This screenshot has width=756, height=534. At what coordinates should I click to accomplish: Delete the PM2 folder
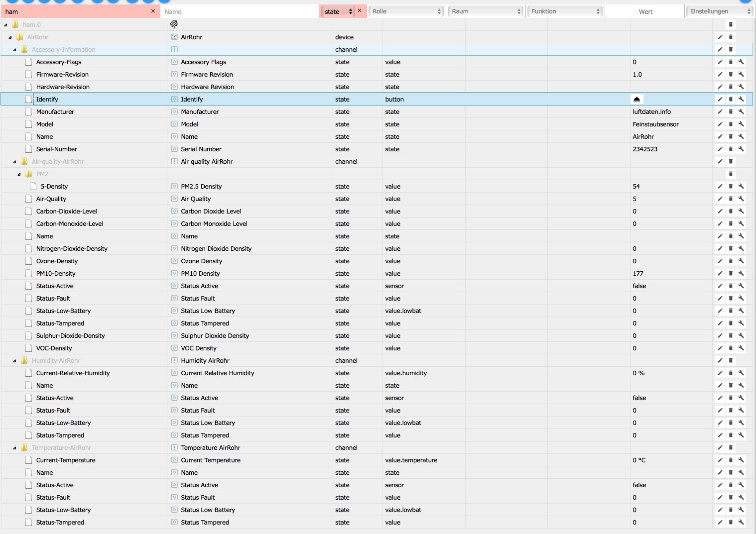tap(731, 174)
